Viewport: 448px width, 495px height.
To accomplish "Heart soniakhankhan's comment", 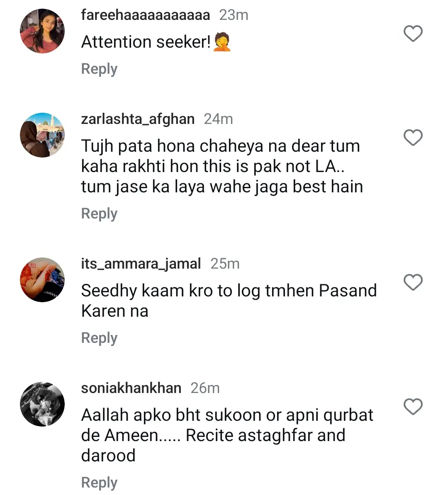I will click(x=413, y=407).
